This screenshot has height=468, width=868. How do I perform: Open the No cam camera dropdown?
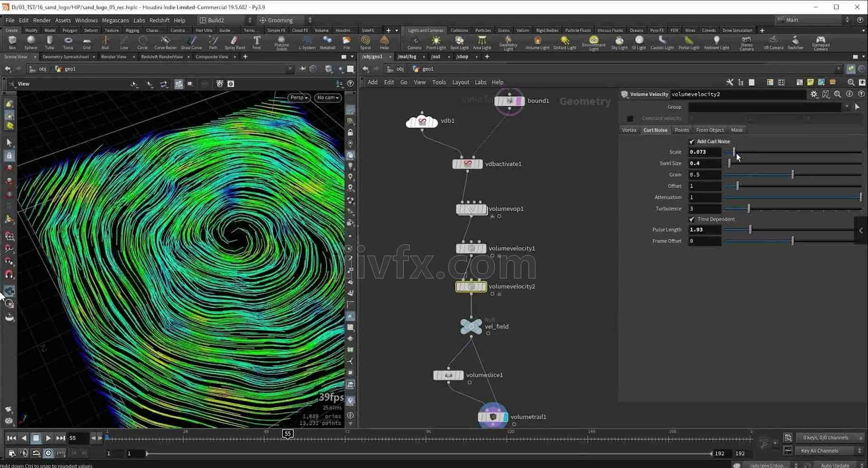coord(328,97)
